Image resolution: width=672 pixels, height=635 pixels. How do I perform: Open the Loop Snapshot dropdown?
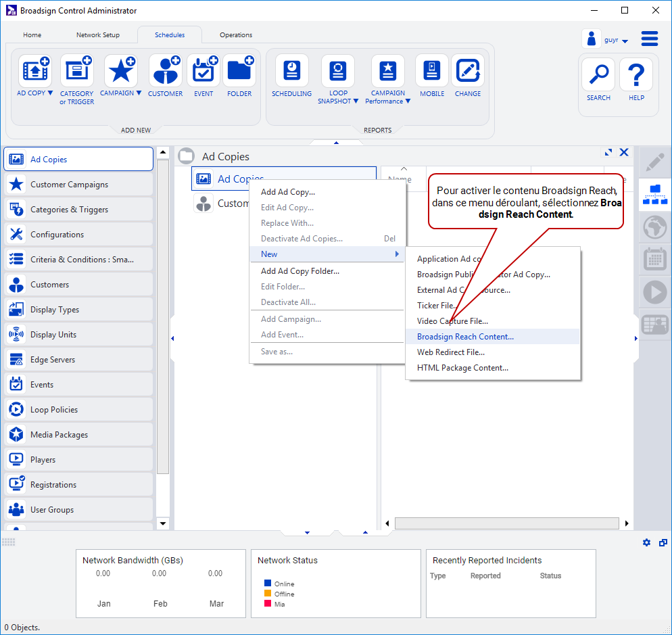[x=356, y=101]
